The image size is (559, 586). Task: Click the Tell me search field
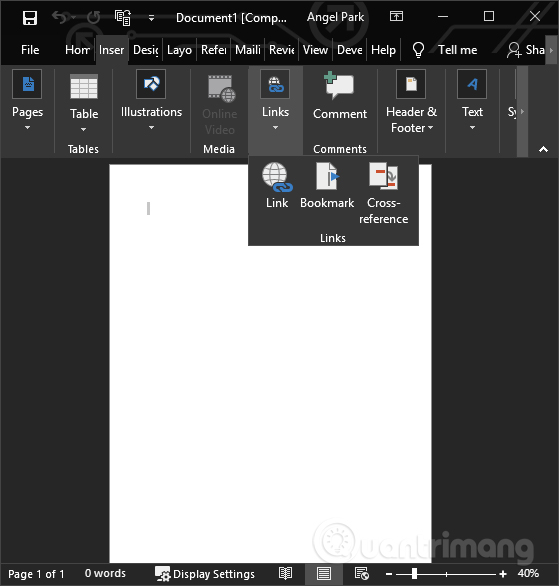pos(457,50)
